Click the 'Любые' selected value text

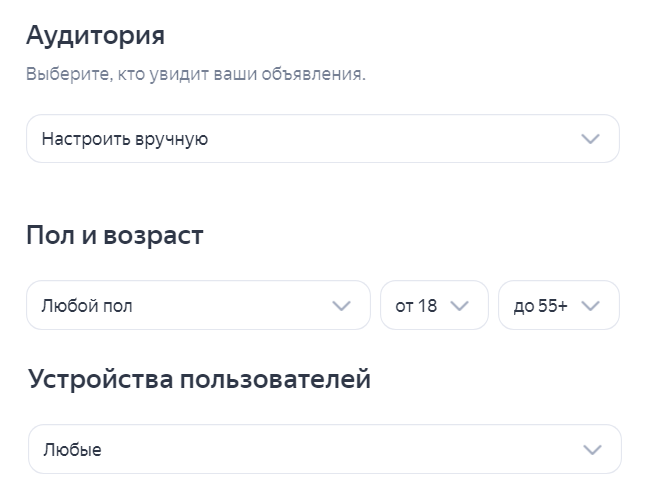[x=72, y=450]
